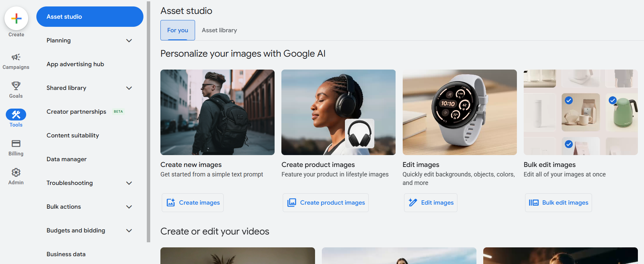644x264 pixels.
Task: Toggle checkmark on the bottom pink product thumbnail
Action: [x=569, y=144]
